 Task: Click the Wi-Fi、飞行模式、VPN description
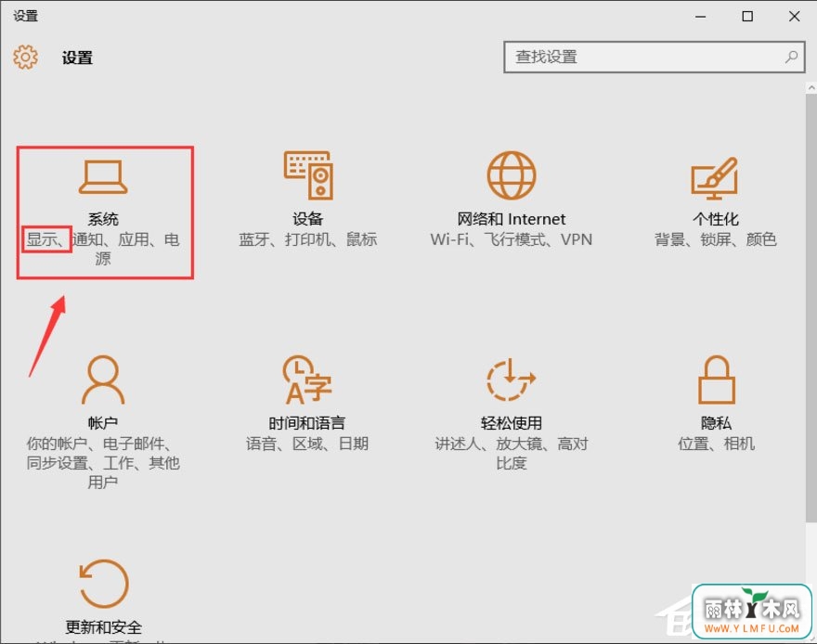coord(512,239)
